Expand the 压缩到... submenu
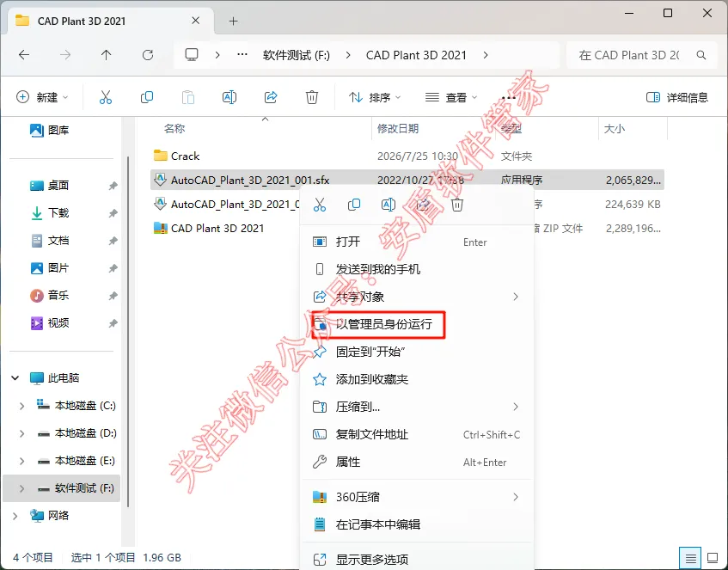 click(516, 407)
